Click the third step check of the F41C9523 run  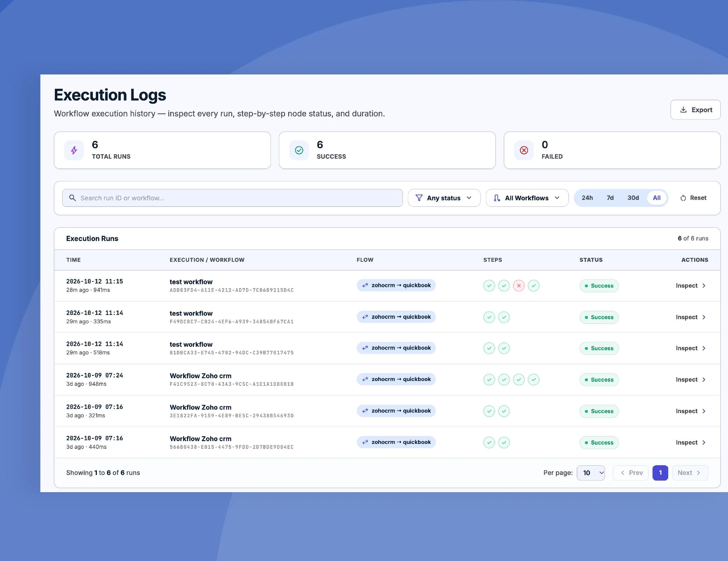519,380
